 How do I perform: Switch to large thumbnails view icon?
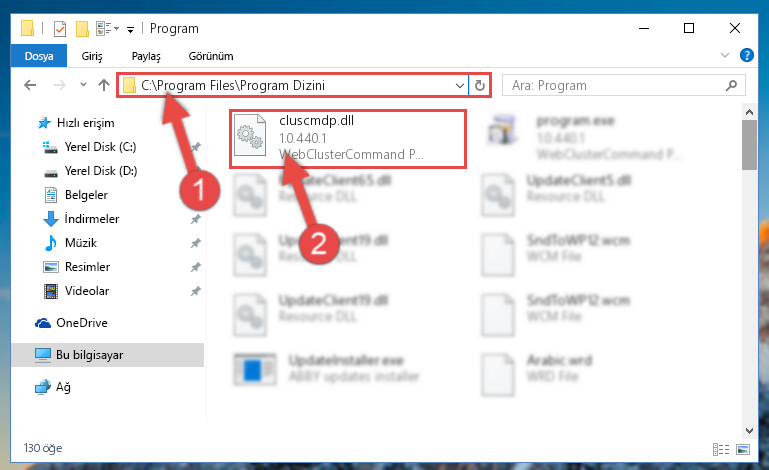[743, 449]
